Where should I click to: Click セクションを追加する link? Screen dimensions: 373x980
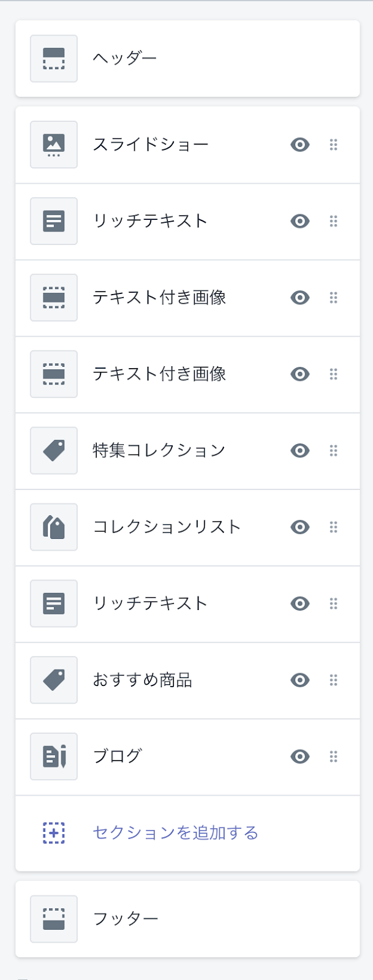point(176,833)
